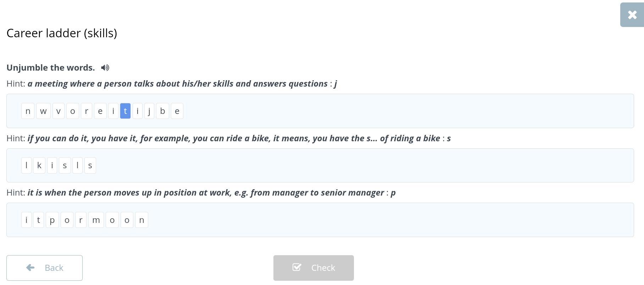Click the Back button

click(x=44, y=268)
